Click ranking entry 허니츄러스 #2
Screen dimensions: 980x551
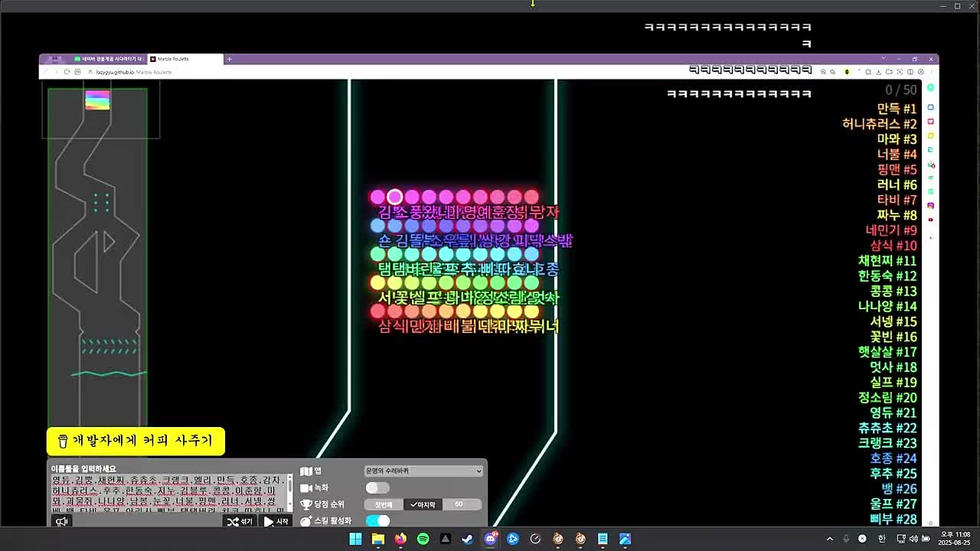pos(879,124)
